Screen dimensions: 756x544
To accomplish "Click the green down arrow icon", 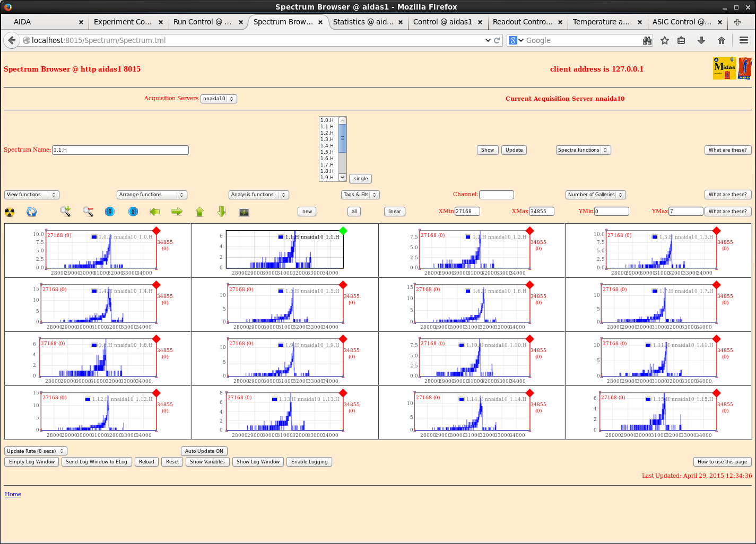I will 222,212.
